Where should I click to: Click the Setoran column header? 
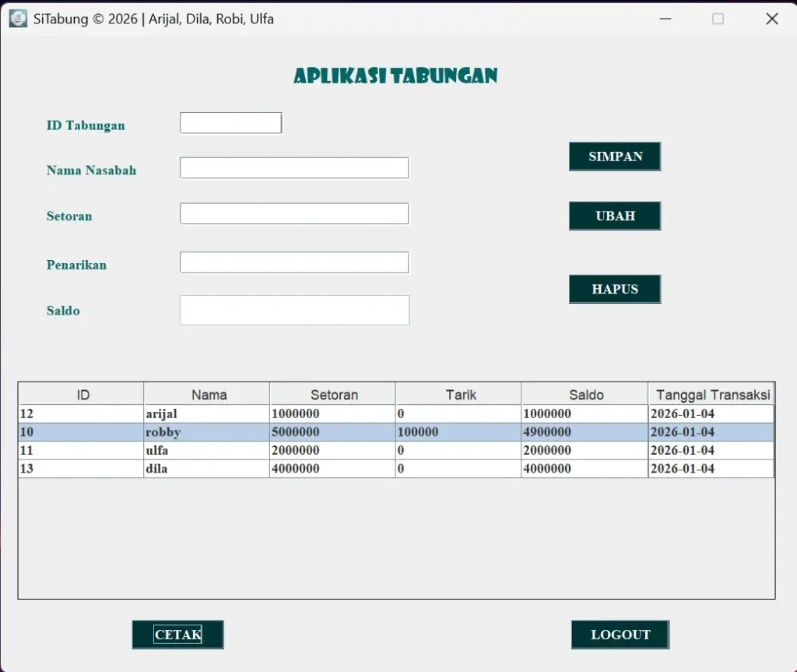pos(334,395)
